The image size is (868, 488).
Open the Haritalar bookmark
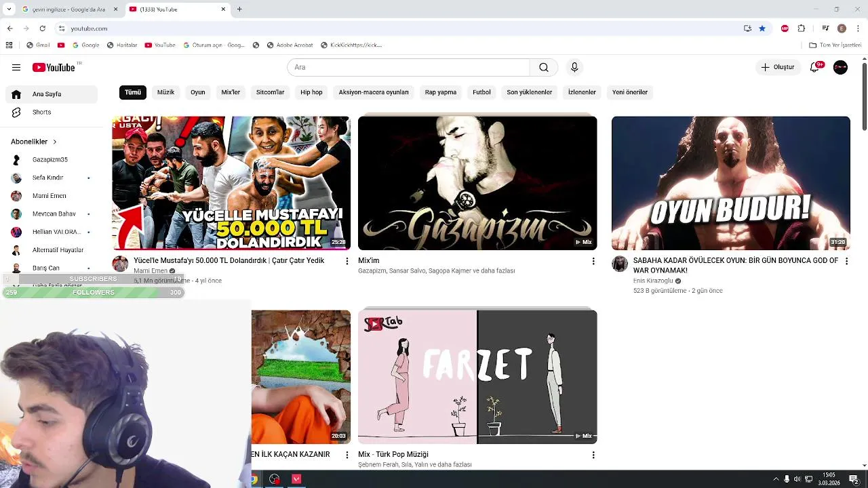(121, 45)
